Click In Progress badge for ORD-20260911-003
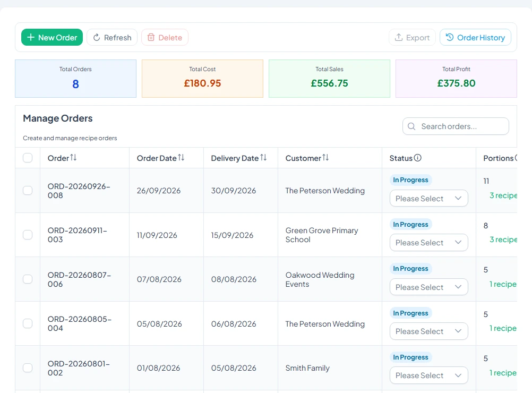Viewport: 532px width, 393px height. [410, 224]
